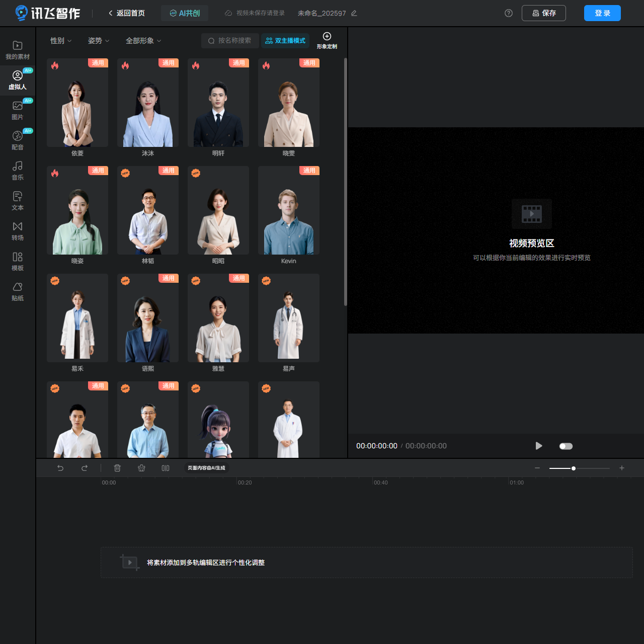Enable 双主播模式 dual-anchor mode
Screen dimensions: 644x644
pos(285,41)
